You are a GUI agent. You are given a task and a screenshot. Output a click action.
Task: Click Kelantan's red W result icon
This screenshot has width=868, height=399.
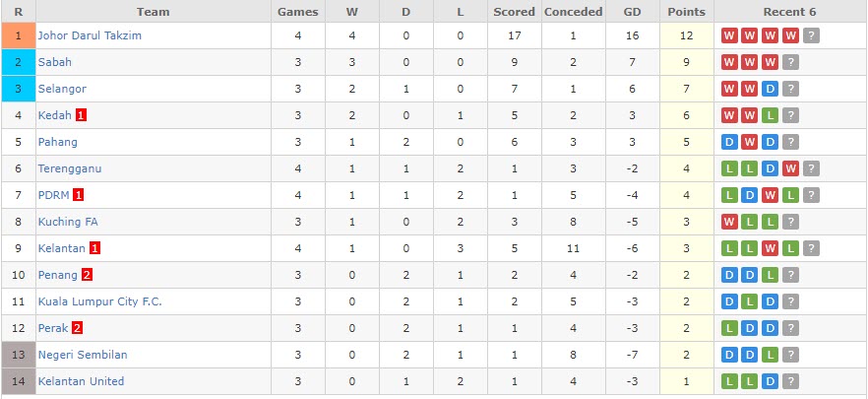[x=770, y=248]
